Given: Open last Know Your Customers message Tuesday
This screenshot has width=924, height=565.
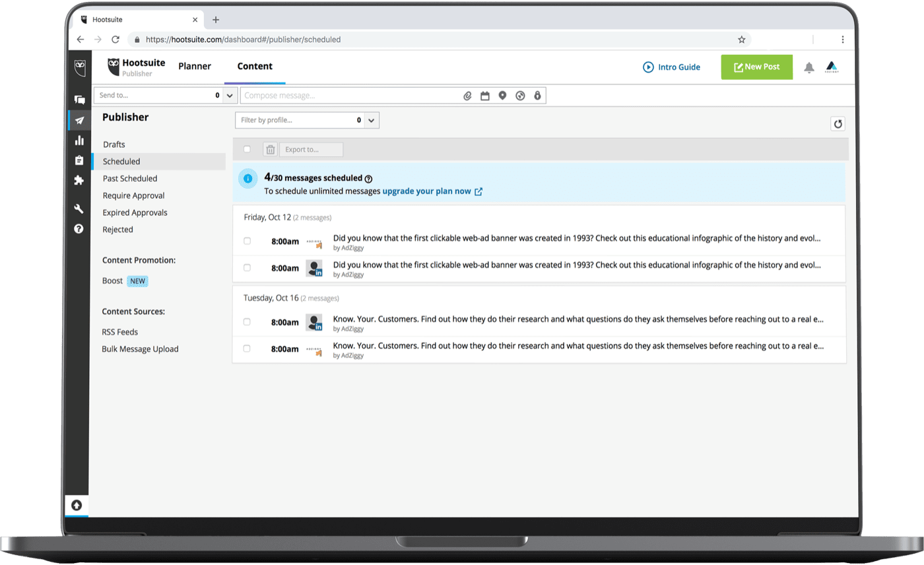Looking at the screenshot, I should (x=579, y=345).
